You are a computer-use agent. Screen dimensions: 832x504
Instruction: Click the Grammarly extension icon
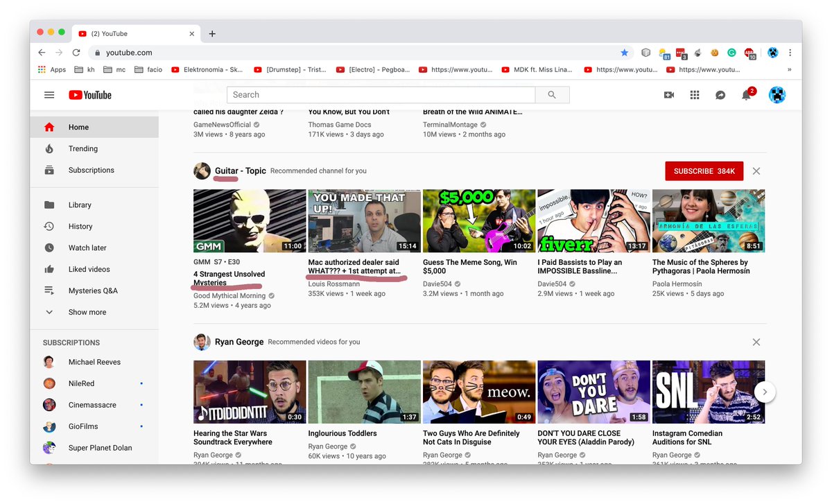731,53
